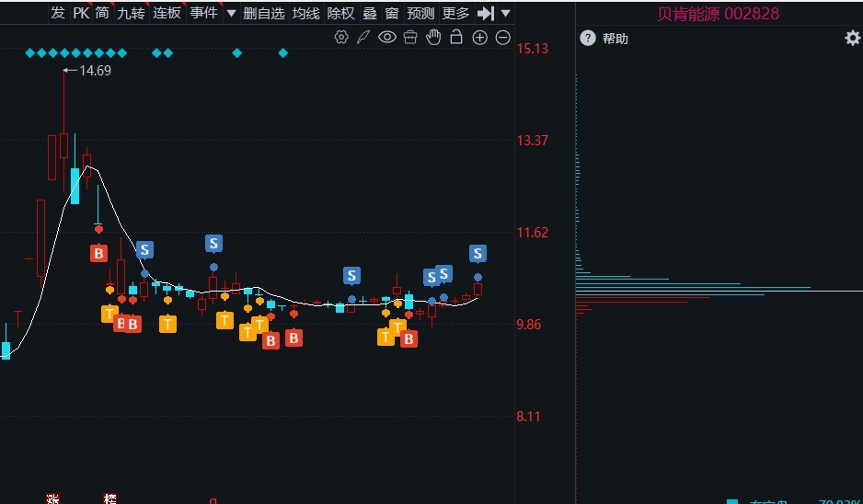Expand dropdown arrow after the skip-to-end icon
Screen dimensions: 863x504
(505, 13)
